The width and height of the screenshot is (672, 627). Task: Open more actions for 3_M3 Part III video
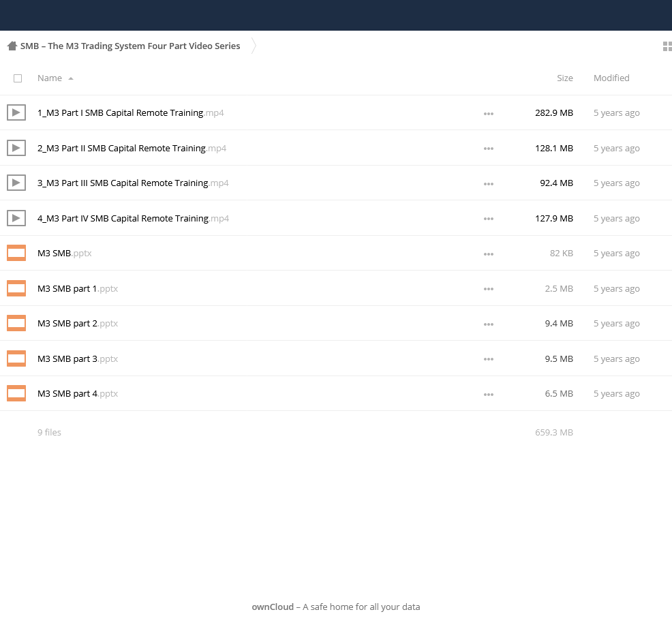[489, 184]
